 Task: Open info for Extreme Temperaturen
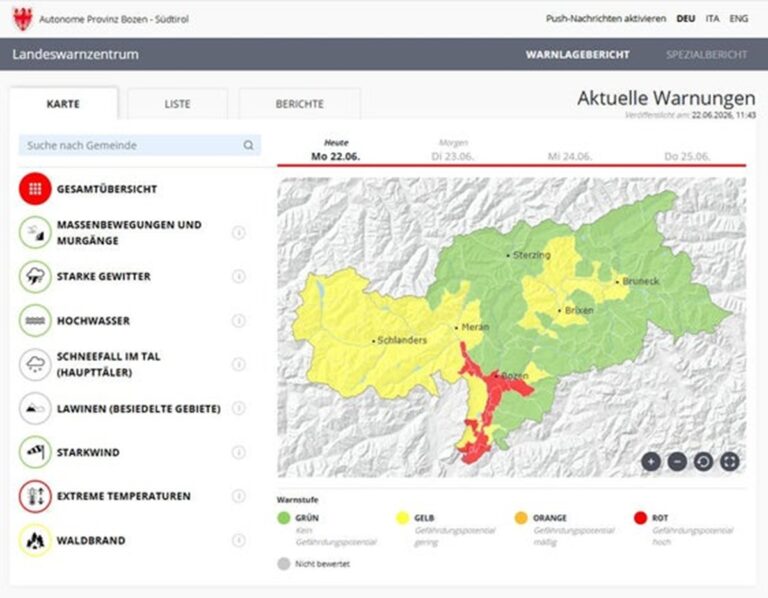[239, 496]
